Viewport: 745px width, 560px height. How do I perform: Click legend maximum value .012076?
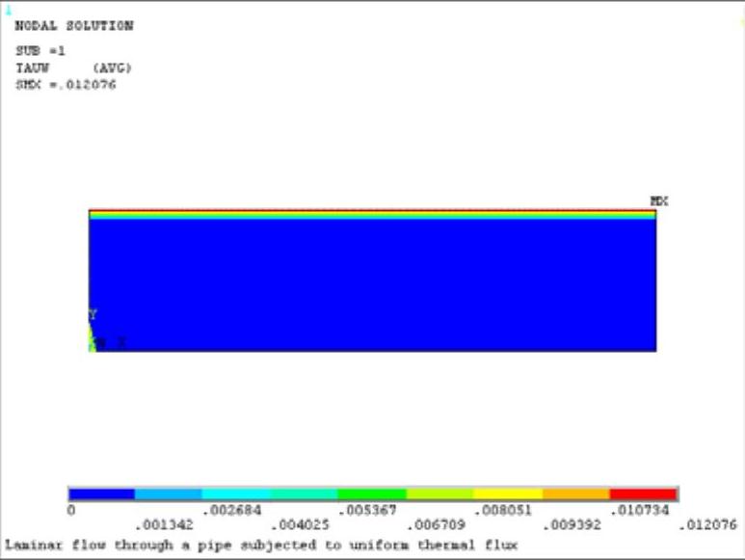[708, 525]
